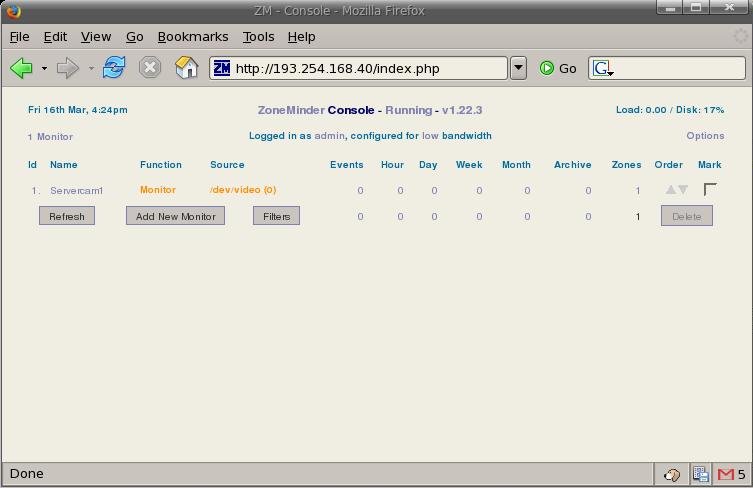Open the Help menu
Viewport: 753px width, 488px height.
tap(302, 37)
